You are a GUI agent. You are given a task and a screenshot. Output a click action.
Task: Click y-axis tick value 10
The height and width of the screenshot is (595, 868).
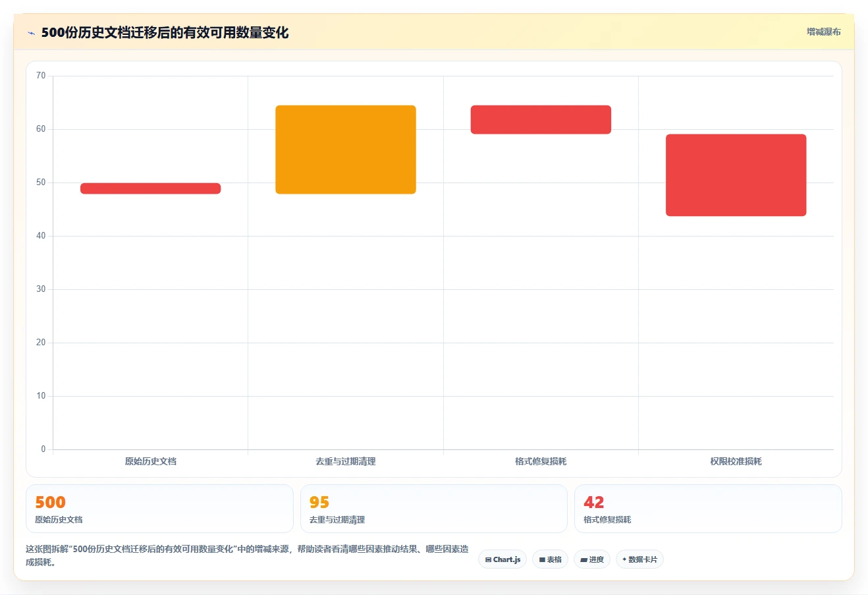41,396
